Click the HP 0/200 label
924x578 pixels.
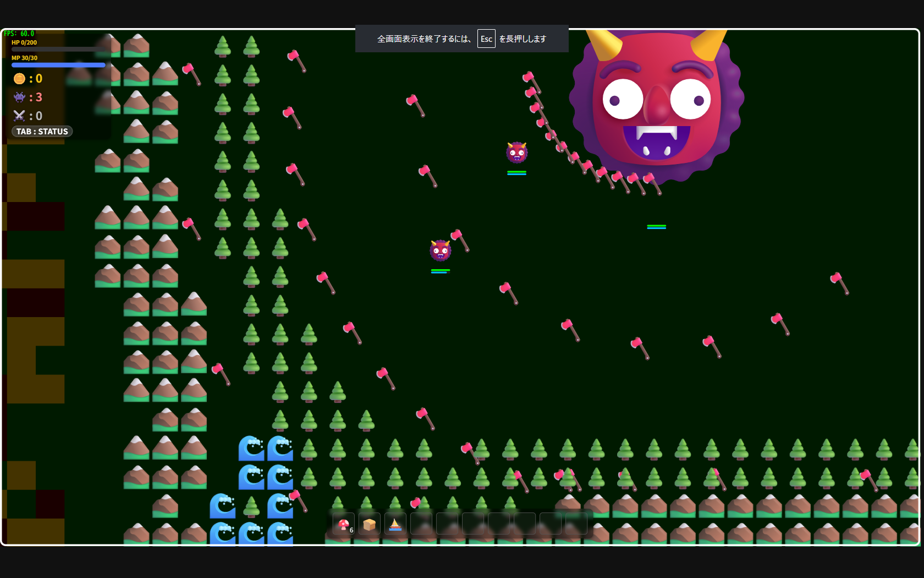tap(24, 42)
